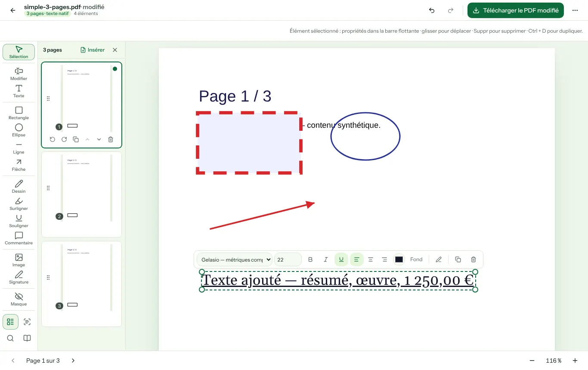Screen dimensions: 588x370
Task: Select the Signature tool
Action: [x=19, y=277]
